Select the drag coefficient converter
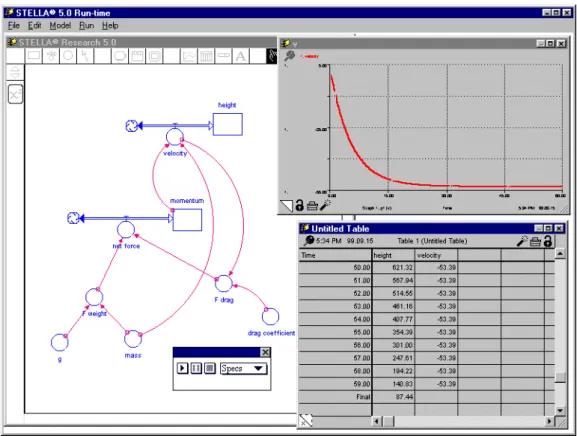The height and width of the screenshot is (436, 577). tap(270, 316)
